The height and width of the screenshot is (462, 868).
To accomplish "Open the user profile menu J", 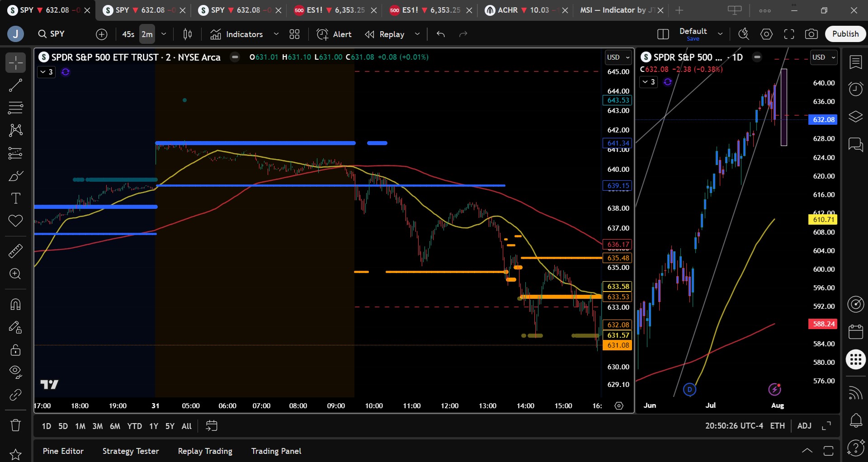I will click(15, 34).
